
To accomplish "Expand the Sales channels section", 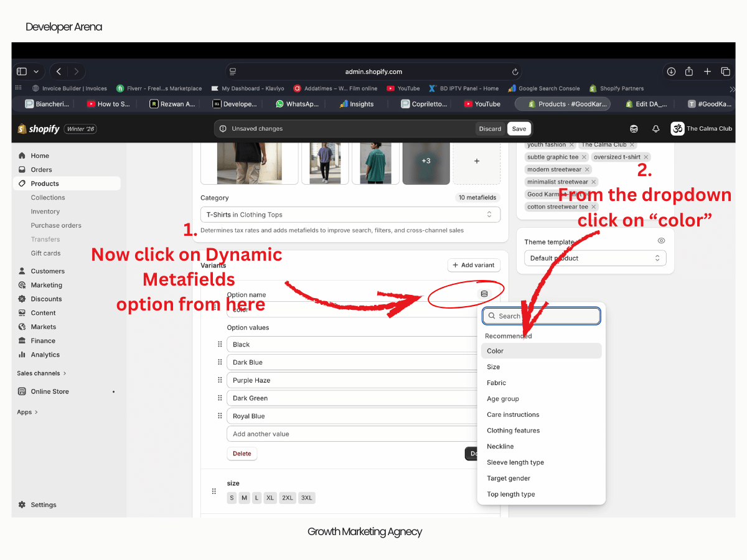I will pyautogui.click(x=42, y=373).
